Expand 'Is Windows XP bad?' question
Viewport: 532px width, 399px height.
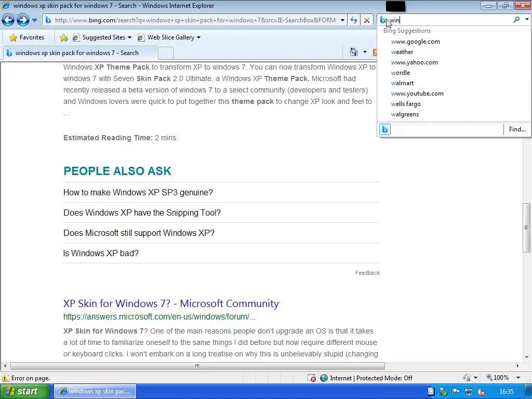point(221,253)
